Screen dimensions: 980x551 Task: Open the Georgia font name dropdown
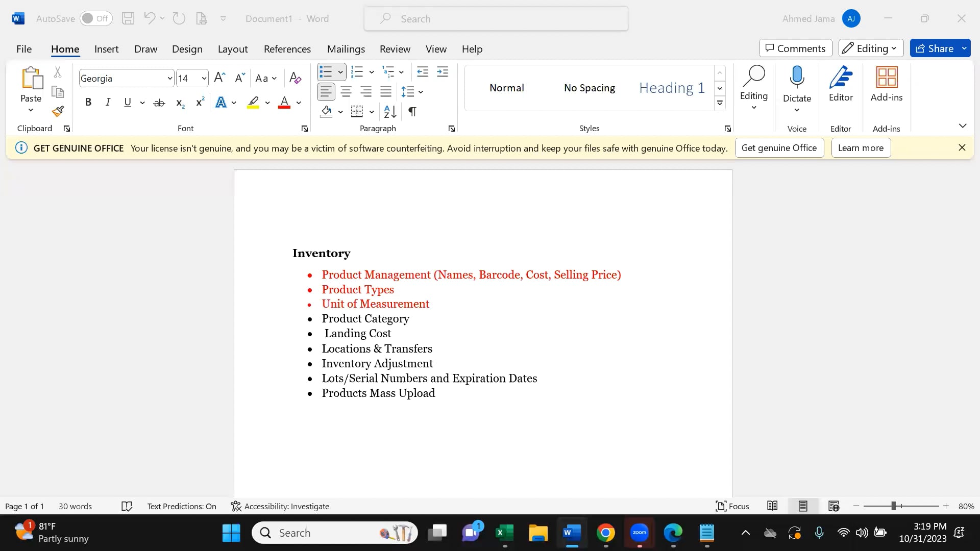click(170, 79)
